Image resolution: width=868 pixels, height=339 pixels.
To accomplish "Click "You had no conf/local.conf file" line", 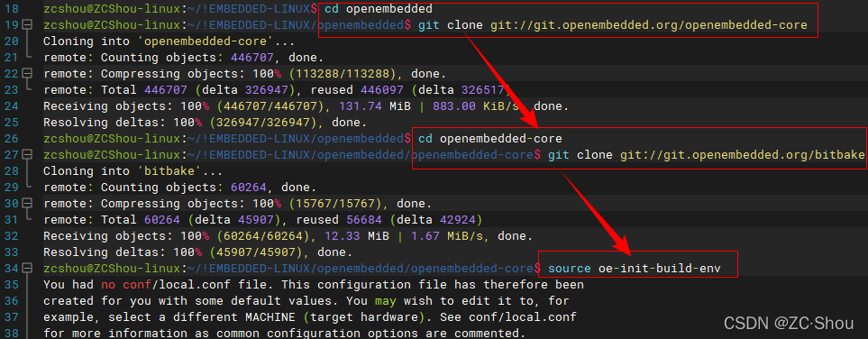I will 314,285.
